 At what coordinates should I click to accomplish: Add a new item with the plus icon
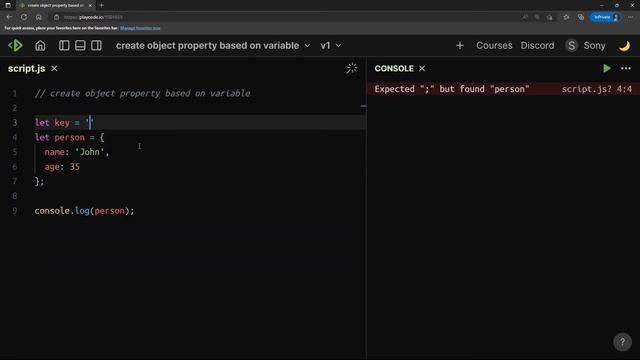pos(460,45)
